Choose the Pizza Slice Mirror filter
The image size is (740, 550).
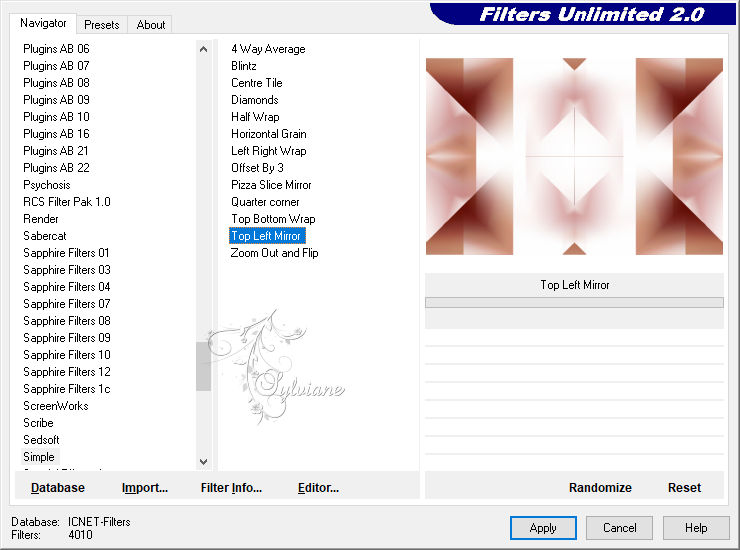tap(271, 185)
